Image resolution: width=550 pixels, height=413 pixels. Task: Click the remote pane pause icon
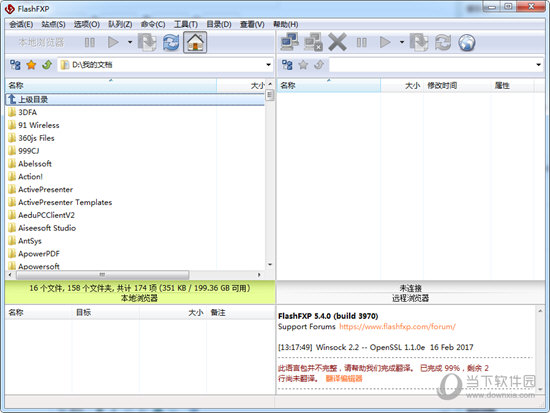click(x=362, y=42)
